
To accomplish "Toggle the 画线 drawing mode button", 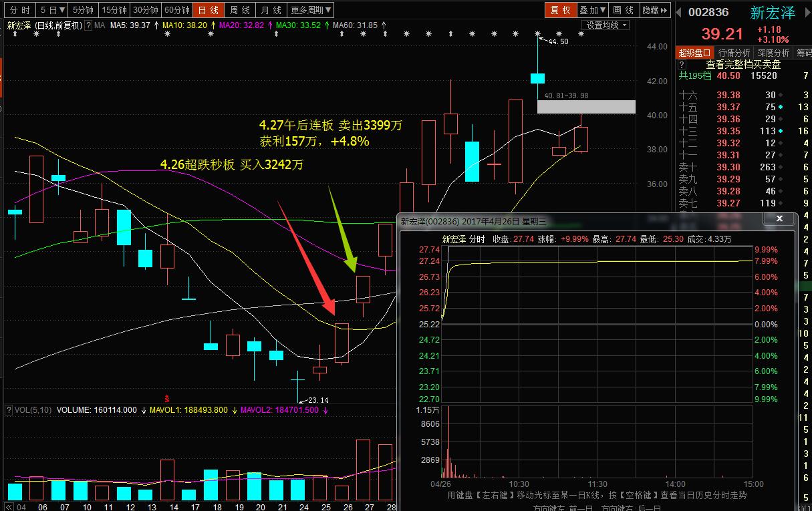I will tap(623, 10).
